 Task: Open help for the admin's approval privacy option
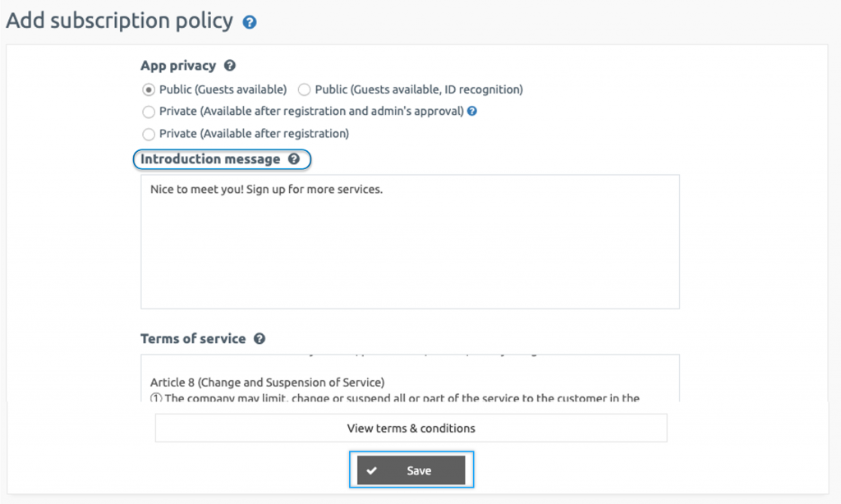pyautogui.click(x=471, y=111)
